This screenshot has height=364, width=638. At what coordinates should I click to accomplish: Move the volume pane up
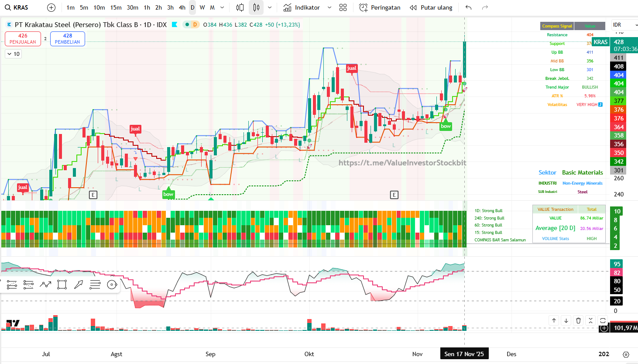coord(554,320)
